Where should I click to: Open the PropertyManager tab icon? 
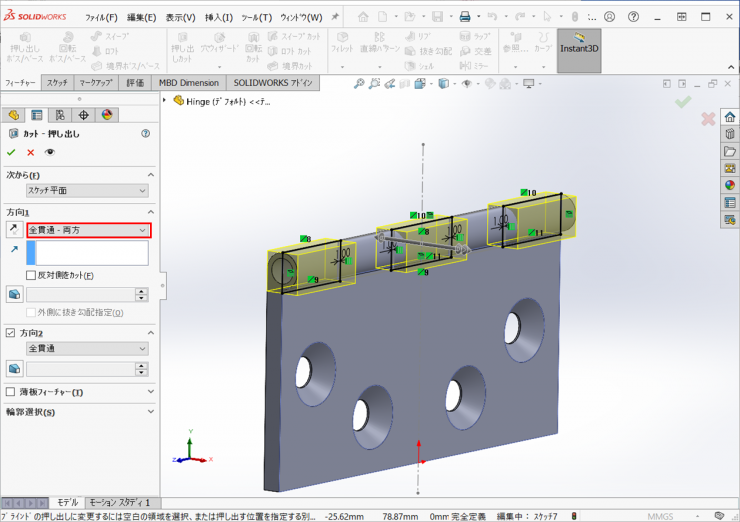[x=37, y=115]
